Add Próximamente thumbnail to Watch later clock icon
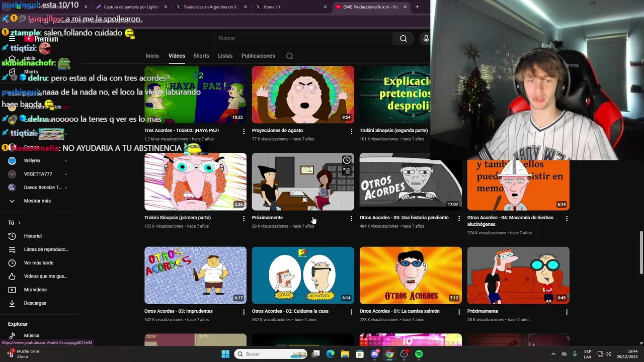This screenshot has height=362, width=644. (347, 160)
